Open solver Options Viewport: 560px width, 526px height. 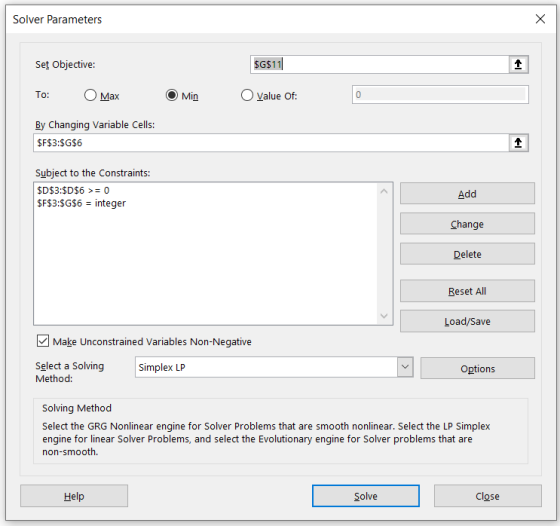click(x=478, y=368)
